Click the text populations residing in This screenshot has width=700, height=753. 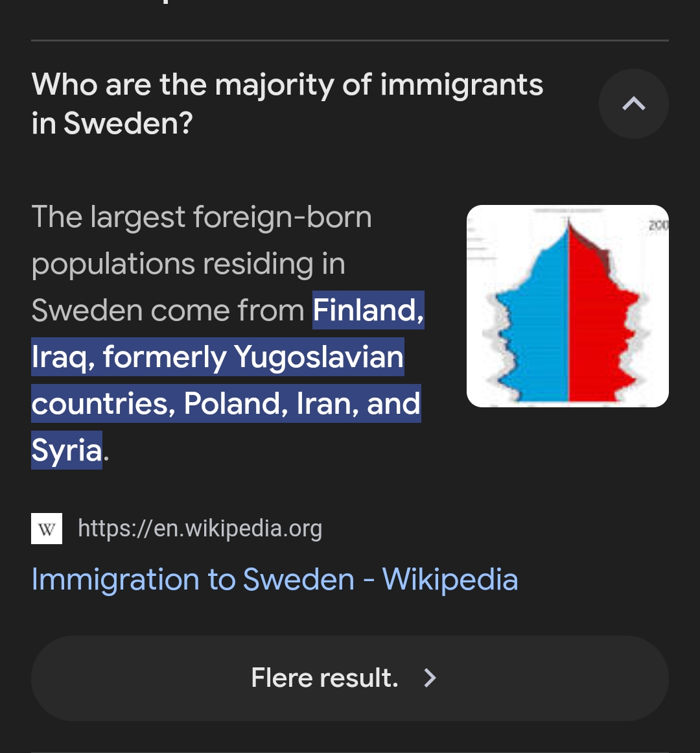click(188, 263)
